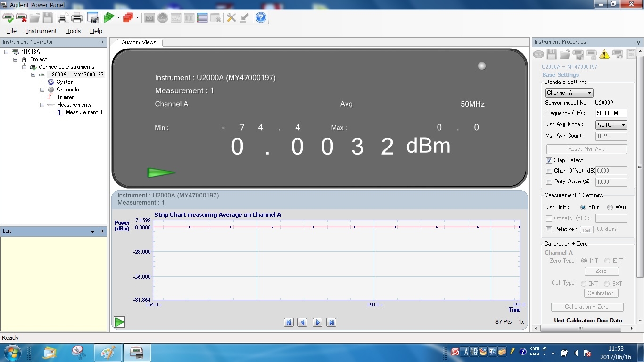
Task: Toggle the Step Detect checkbox
Action: point(549,160)
